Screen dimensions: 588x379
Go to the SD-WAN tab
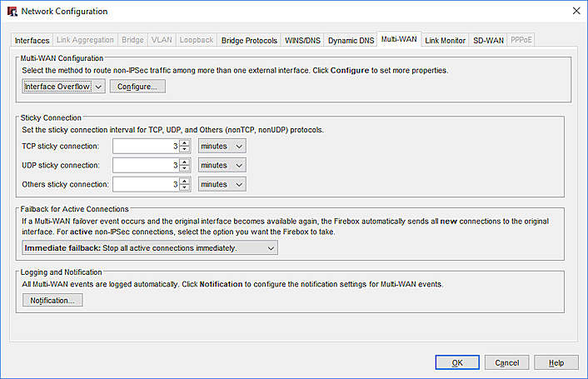pos(488,41)
